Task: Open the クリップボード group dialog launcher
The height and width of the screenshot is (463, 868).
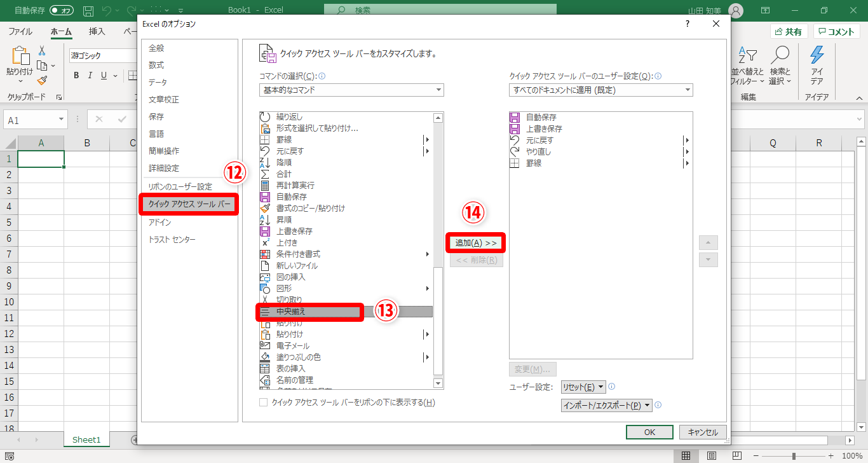Action: click(x=58, y=97)
